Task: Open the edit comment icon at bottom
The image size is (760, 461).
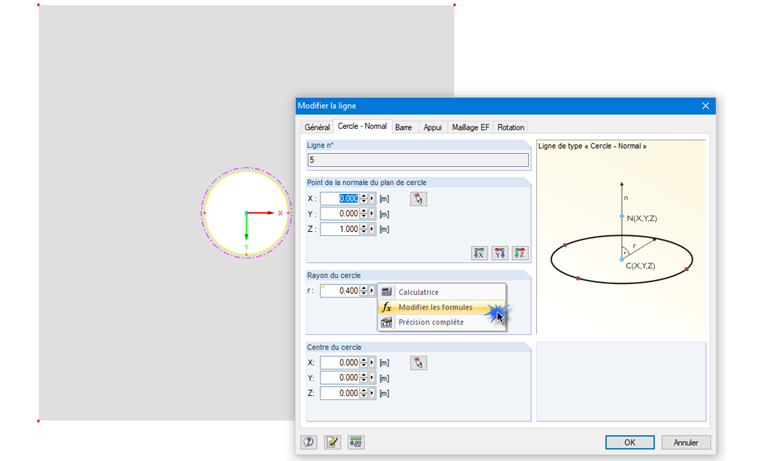Action: (x=332, y=442)
